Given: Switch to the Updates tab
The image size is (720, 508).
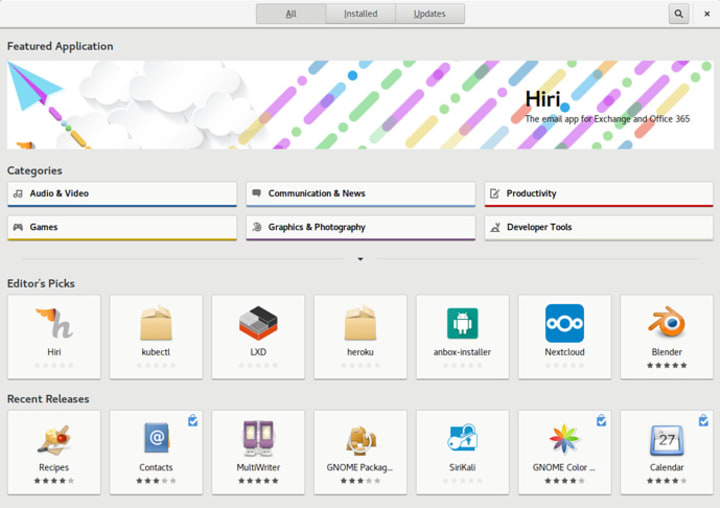Looking at the screenshot, I should coord(430,14).
